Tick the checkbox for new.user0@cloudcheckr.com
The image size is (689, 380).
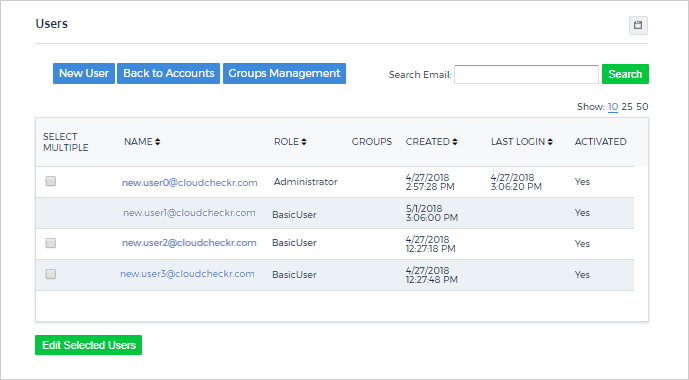(x=51, y=181)
